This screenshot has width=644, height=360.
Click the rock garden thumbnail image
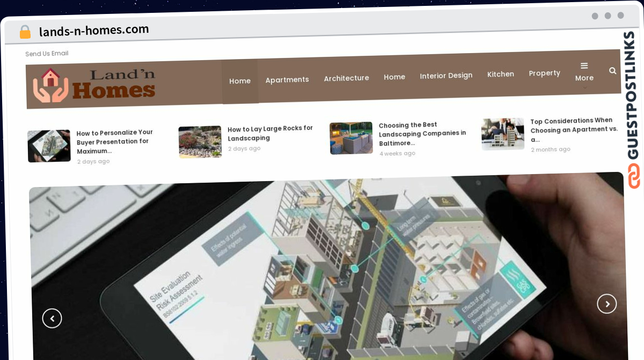click(x=200, y=142)
